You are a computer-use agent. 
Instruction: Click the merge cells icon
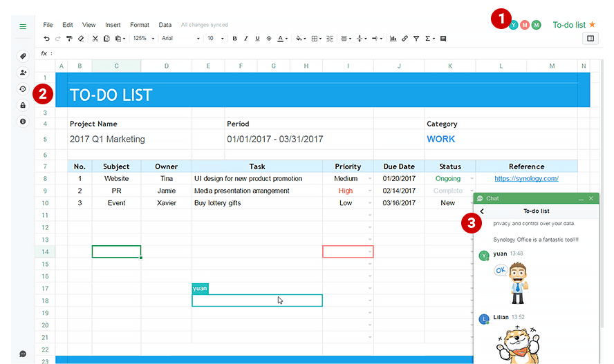pos(330,38)
